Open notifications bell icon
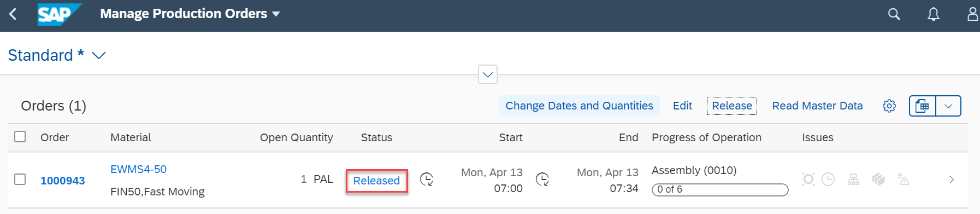This screenshot has width=980, height=214. click(x=934, y=14)
